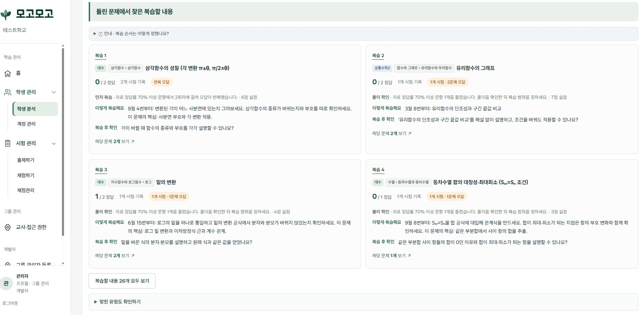This screenshot has width=644, height=315.
Task: Click the external arrow icon in 복습 1 card
Action: tap(133, 142)
